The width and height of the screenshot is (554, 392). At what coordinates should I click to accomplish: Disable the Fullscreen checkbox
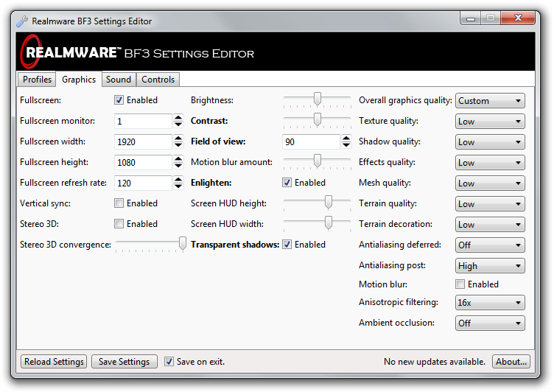[119, 100]
